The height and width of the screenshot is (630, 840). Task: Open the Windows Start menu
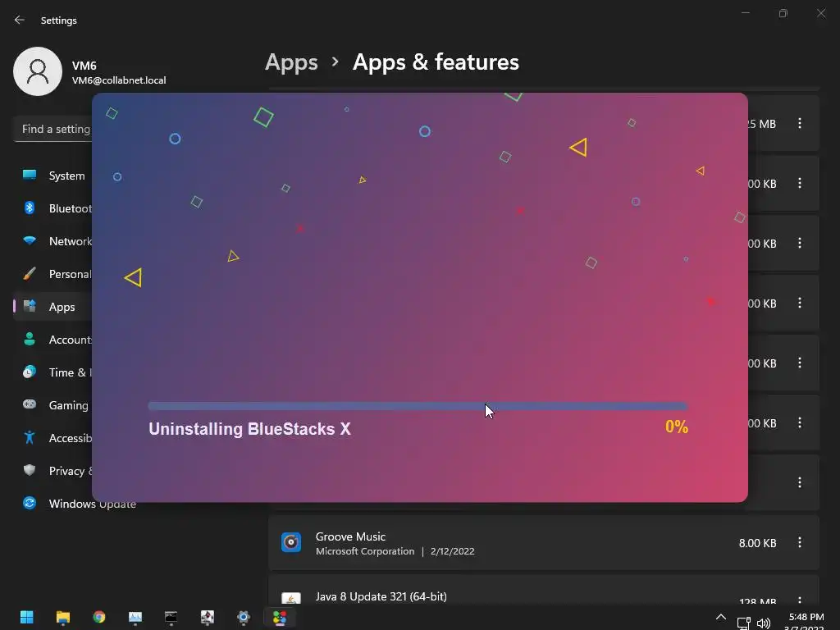click(x=27, y=617)
